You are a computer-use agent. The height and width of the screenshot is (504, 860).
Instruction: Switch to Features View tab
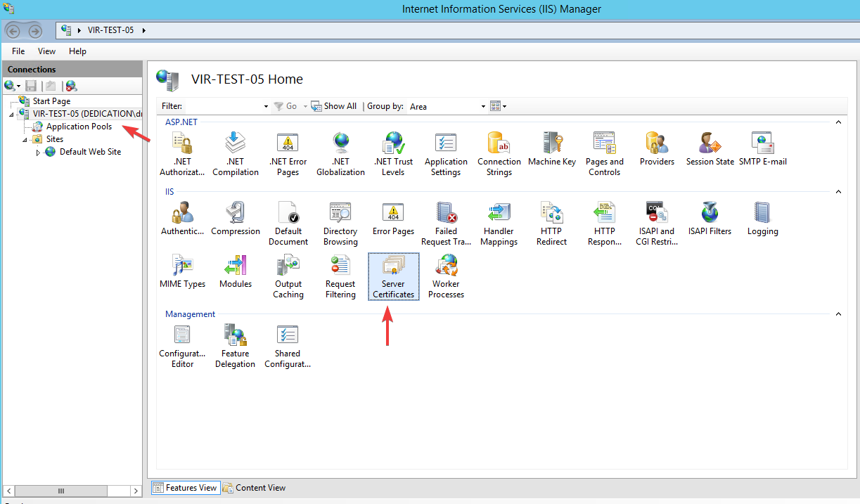click(x=185, y=488)
